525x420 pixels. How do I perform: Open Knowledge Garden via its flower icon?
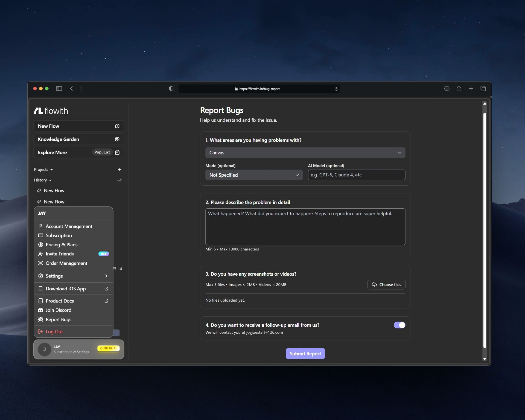click(117, 139)
